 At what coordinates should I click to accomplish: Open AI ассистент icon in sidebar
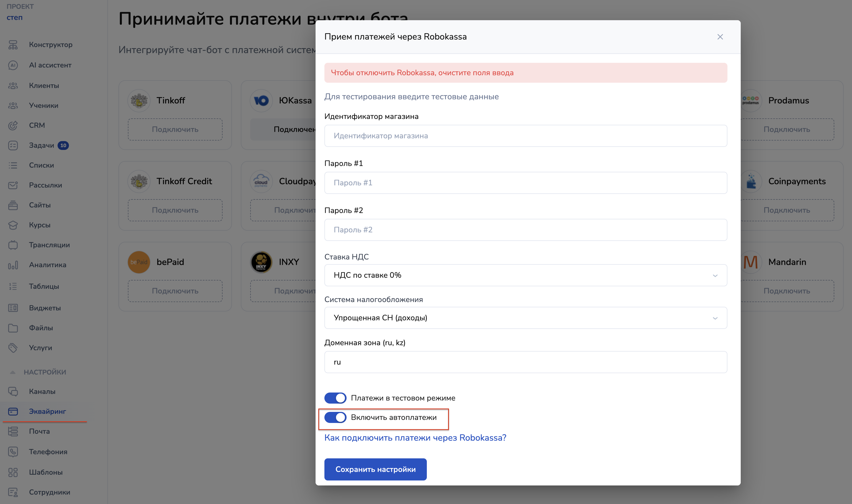(13, 65)
